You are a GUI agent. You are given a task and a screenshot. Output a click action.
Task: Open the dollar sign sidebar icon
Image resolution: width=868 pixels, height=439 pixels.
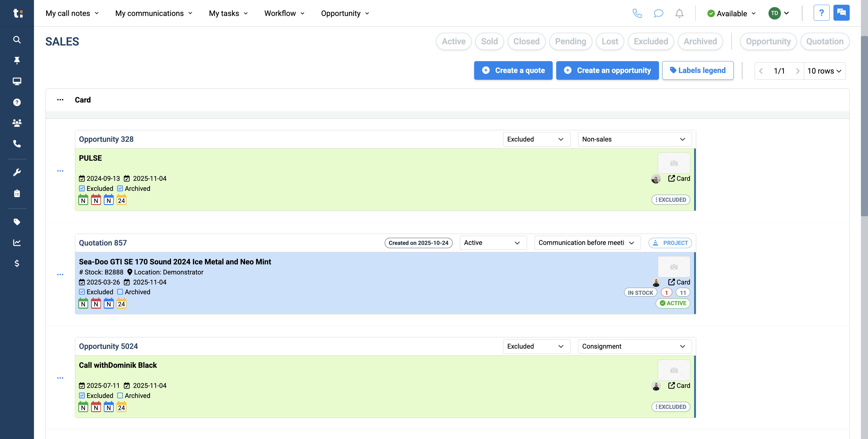17,263
